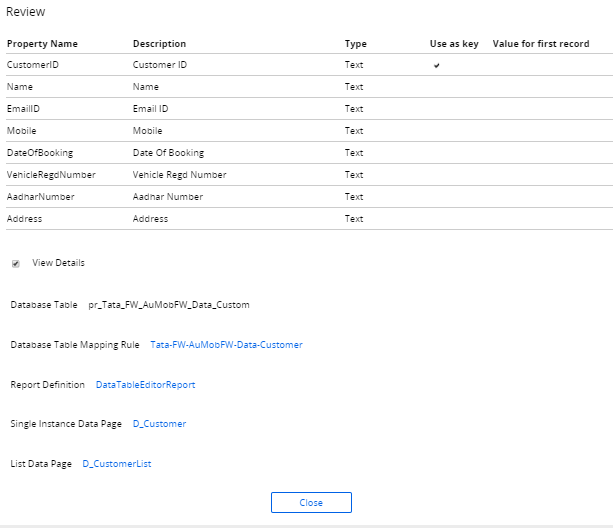613x528 pixels.
Task: Click the Address property name
Action: click(x=25, y=219)
